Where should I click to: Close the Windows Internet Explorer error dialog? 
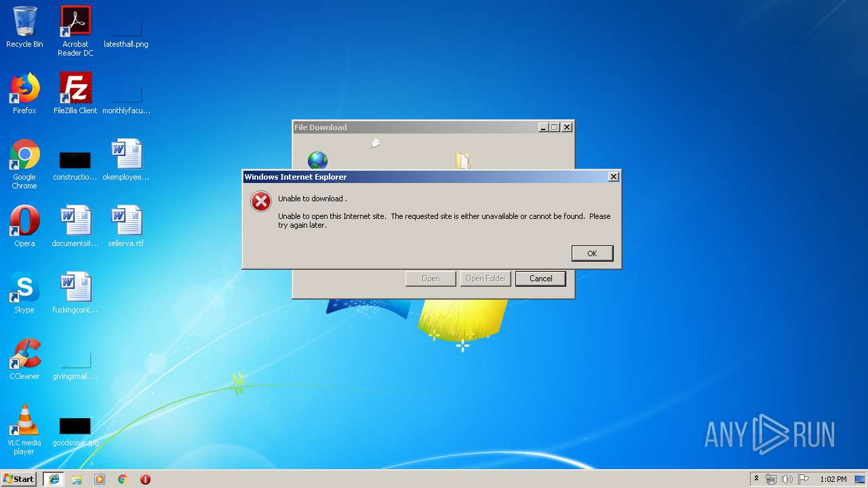pyautogui.click(x=614, y=177)
